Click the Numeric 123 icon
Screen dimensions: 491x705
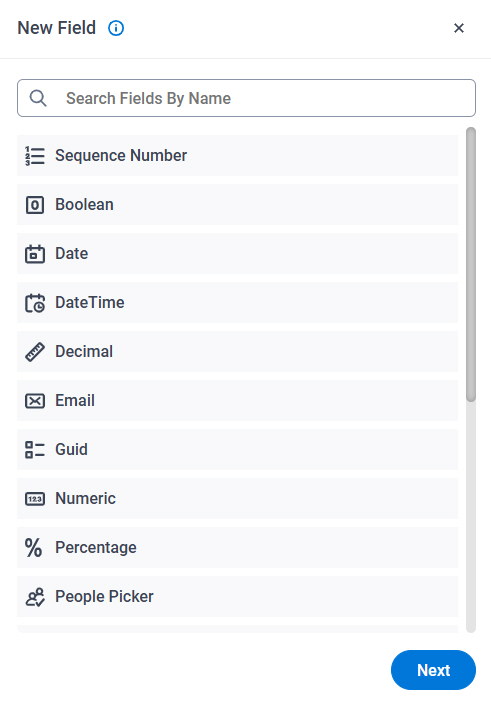pos(35,499)
